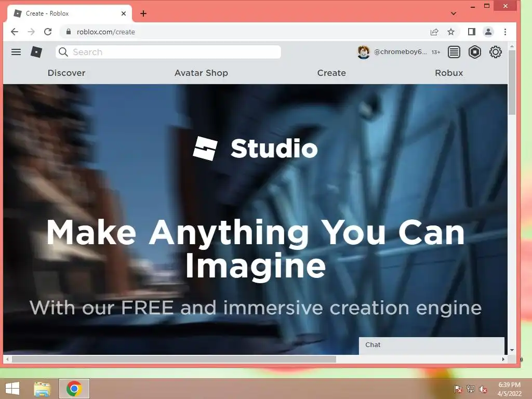
Task: Share this page using the share icon
Action: coord(434,32)
